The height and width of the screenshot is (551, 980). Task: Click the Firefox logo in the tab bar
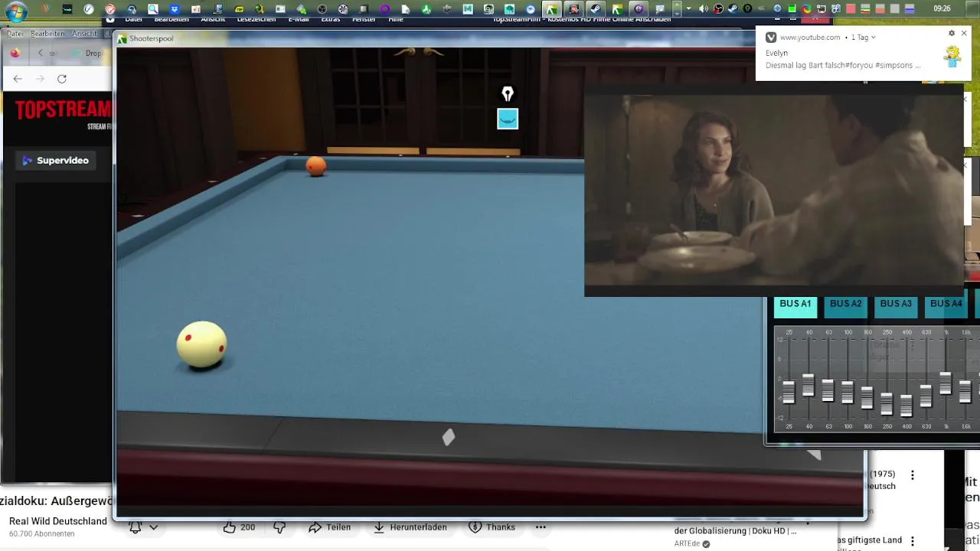point(15,53)
